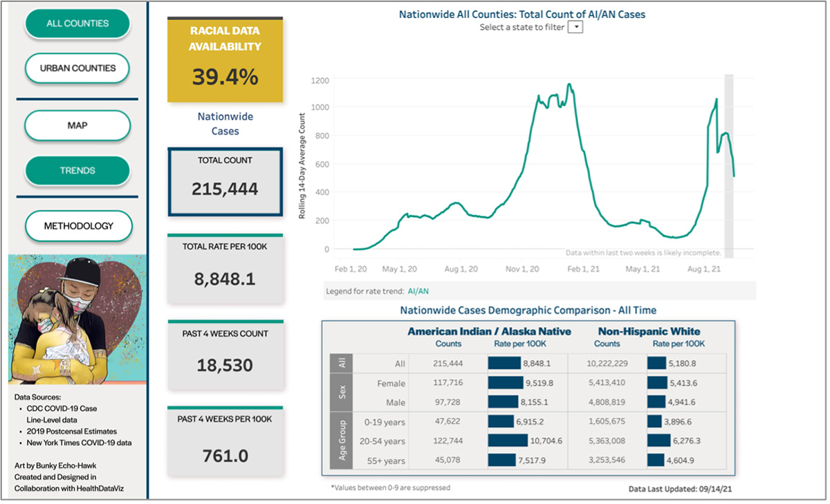Open the METHODOLOGY page
This screenshot has height=504, width=830.
(77, 226)
